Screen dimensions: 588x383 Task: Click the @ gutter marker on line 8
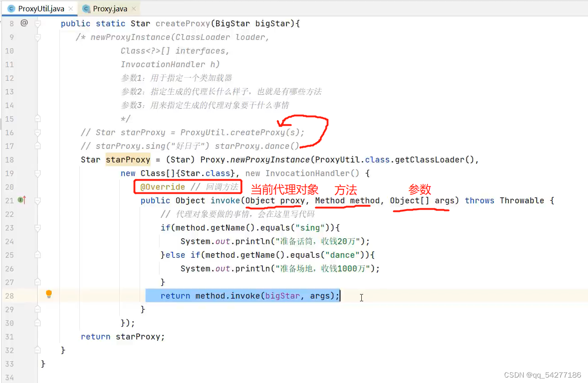click(x=24, y=23)
